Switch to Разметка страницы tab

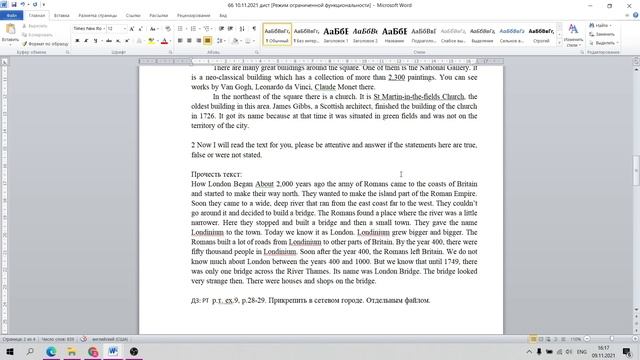(98, 16)
